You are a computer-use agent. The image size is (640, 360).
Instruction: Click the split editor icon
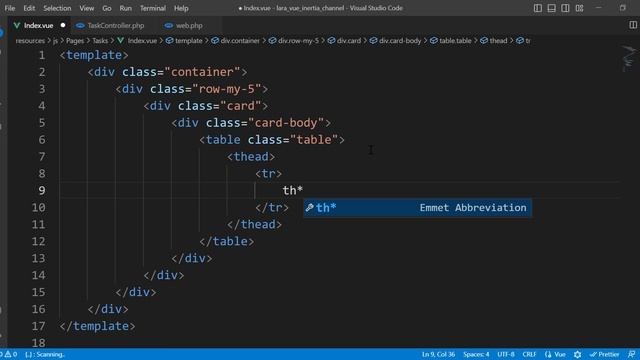pyautogui.click(x=633, y=25)
